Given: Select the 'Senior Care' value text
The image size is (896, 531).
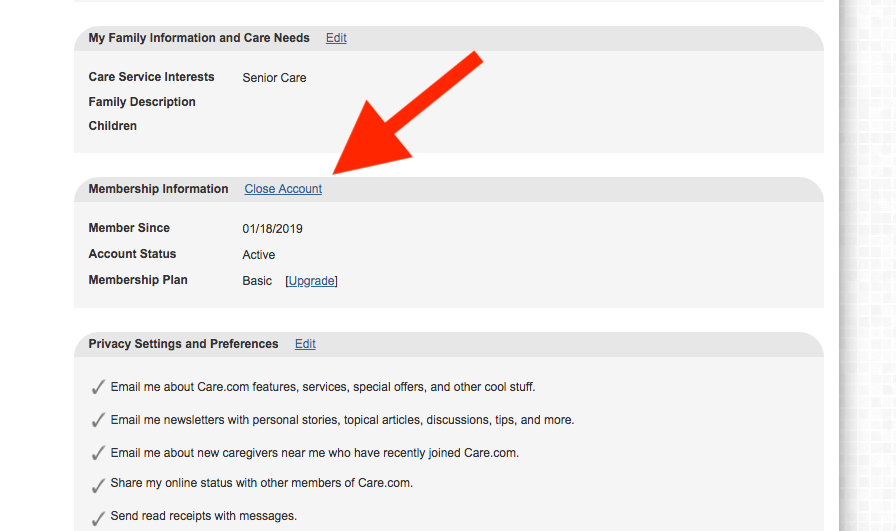Looking at the screenshot, I should pyautogui.click(x=274, y=78).
